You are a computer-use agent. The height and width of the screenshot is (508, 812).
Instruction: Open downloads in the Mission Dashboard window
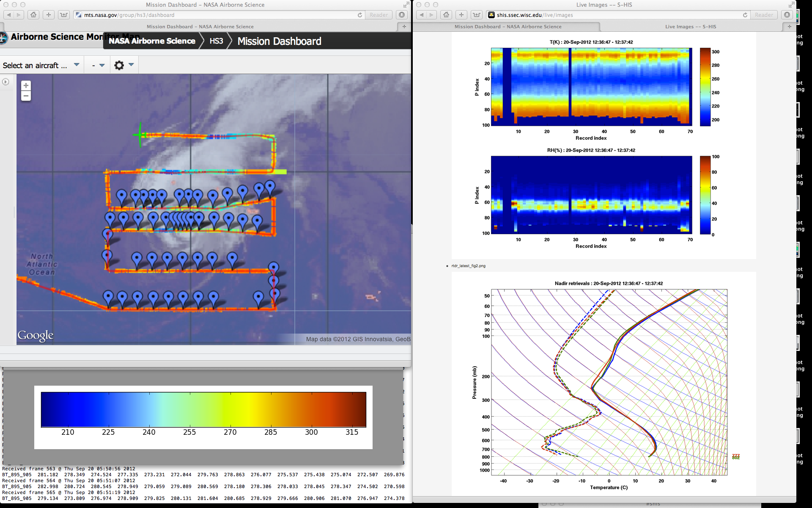[402, 15]
